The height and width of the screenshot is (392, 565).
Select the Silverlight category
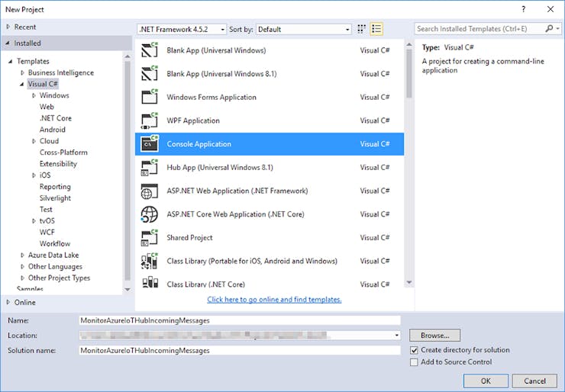tap(55, 198)
